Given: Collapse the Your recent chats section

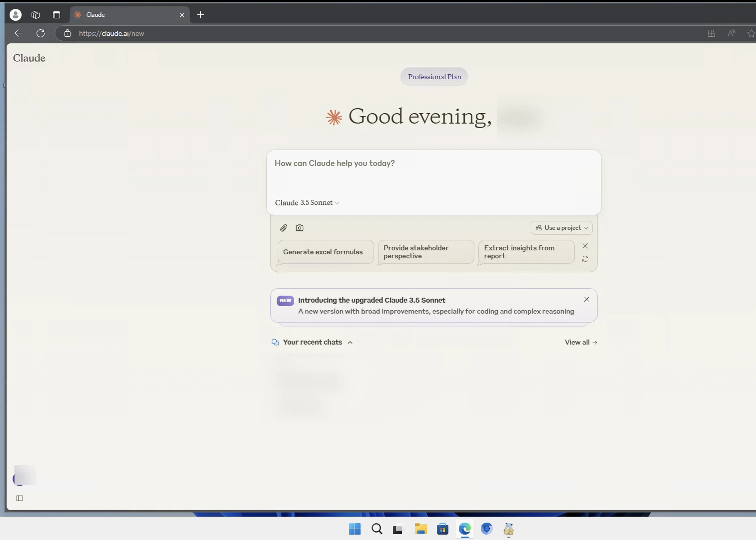Looking at the screenshot, I should (x=350, y=342).
